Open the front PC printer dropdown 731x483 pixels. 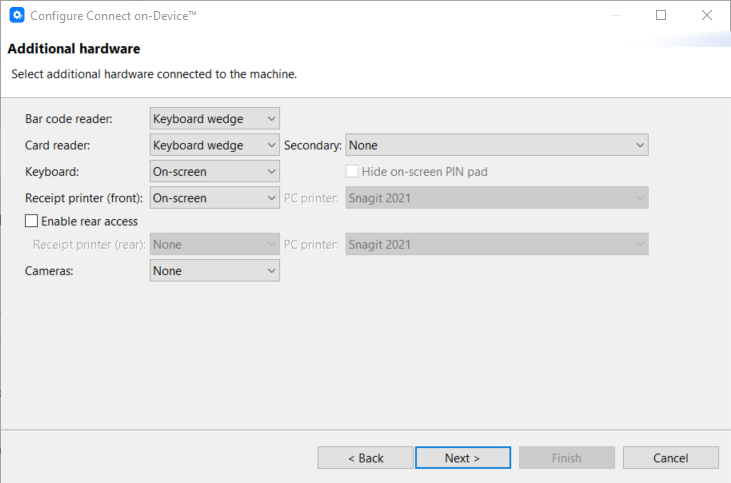pyautogui.click(x=497, y=198)
